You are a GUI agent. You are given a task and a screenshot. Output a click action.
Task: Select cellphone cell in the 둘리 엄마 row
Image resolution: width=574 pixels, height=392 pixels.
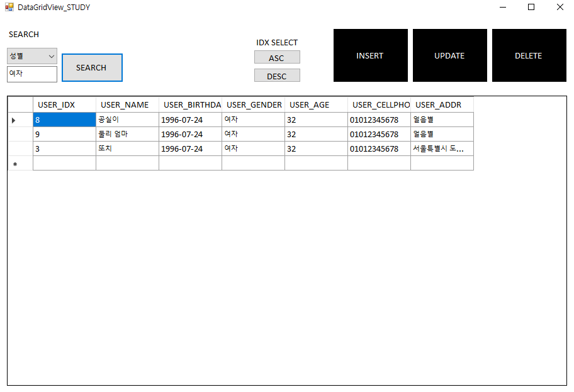380,134
